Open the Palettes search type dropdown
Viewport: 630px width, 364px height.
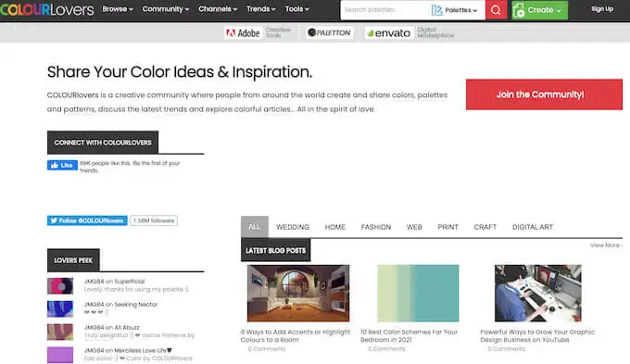click(x=454, y=10)
